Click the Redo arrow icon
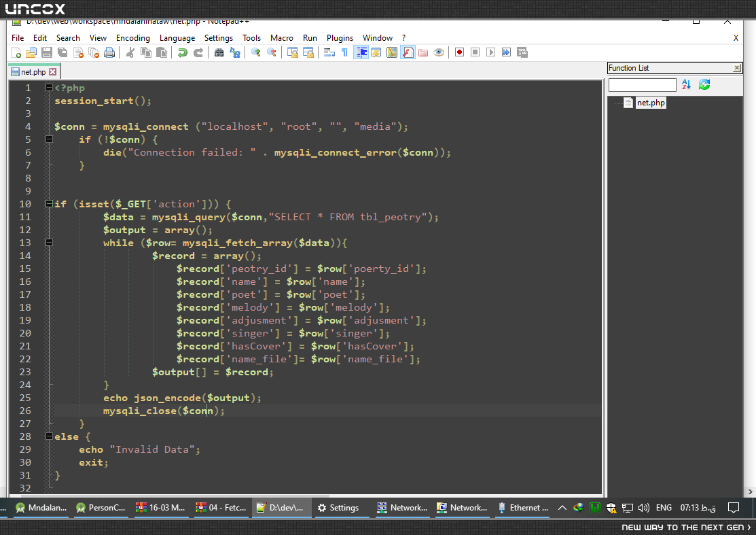Image resolution: width=756 pixels, height=535 pixels. [198, 52]
